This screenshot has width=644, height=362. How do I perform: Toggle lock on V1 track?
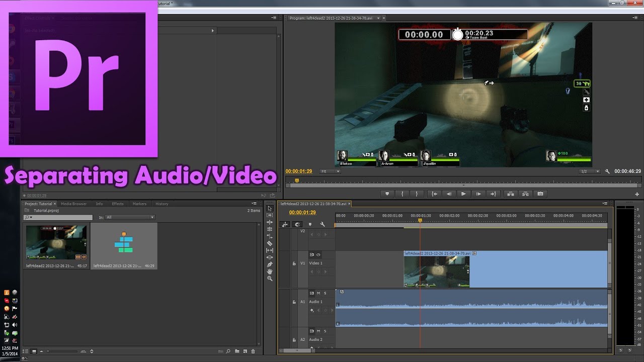(294, 263)
